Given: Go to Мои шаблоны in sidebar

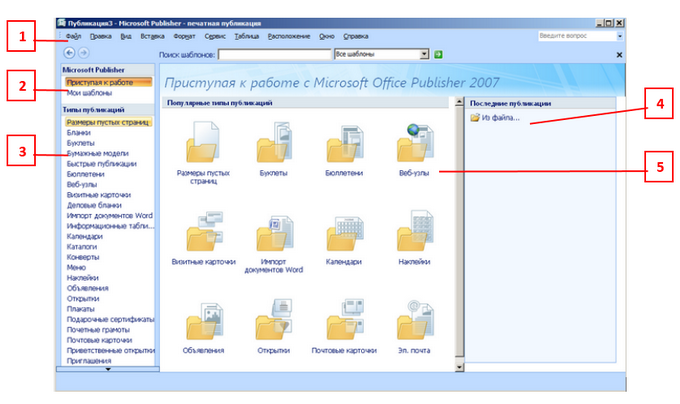Looking at the screenshot, I should (x=88, y=92).
